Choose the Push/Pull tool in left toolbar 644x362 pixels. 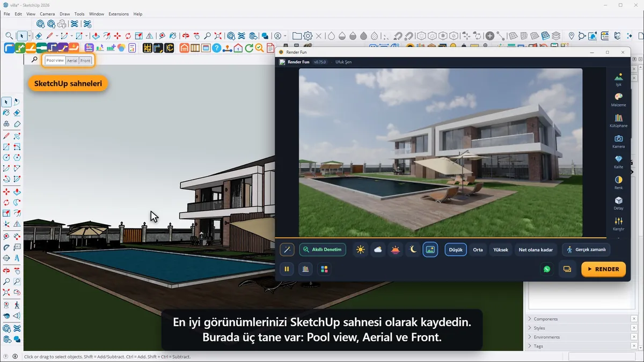coord(17,191)
